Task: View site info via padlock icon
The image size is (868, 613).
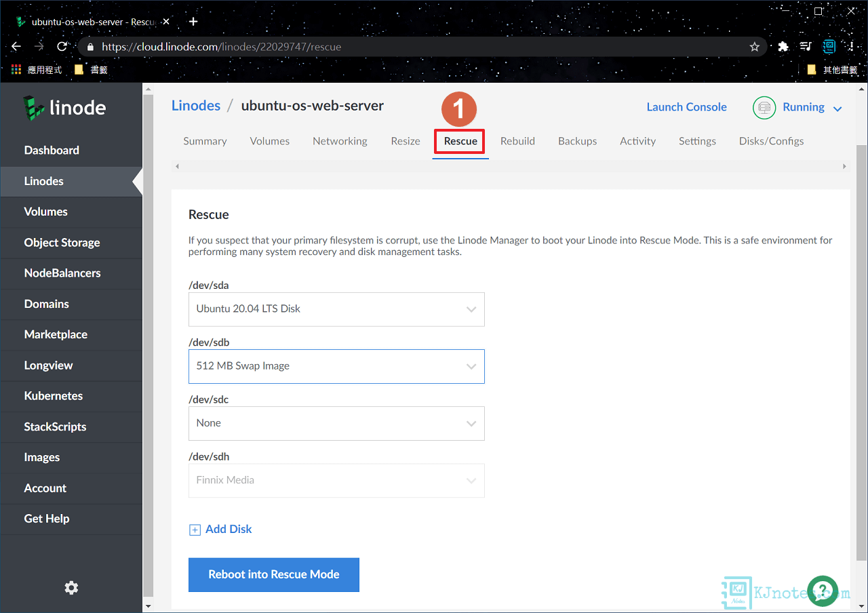Action: (x=90, y=47)
